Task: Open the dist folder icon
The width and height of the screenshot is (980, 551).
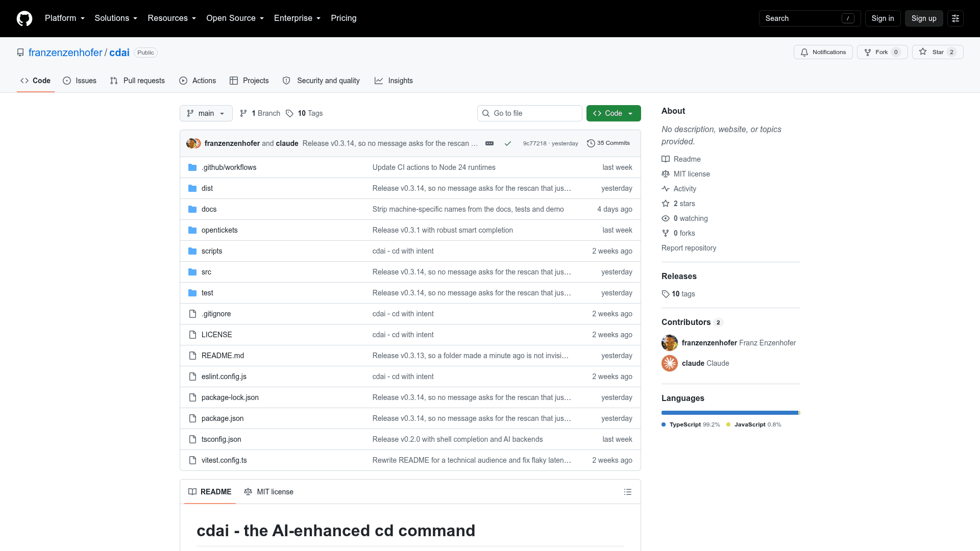Action: point(192,188)
